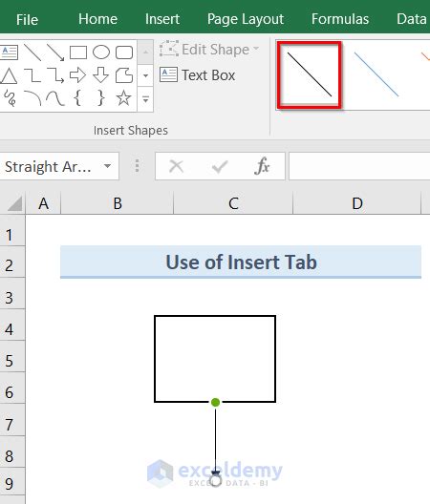Image resolution: width=430 pixels, height=504 pixels.
Task: Choose the Isosceles Triangle shape
Action: tap(9, 75)
